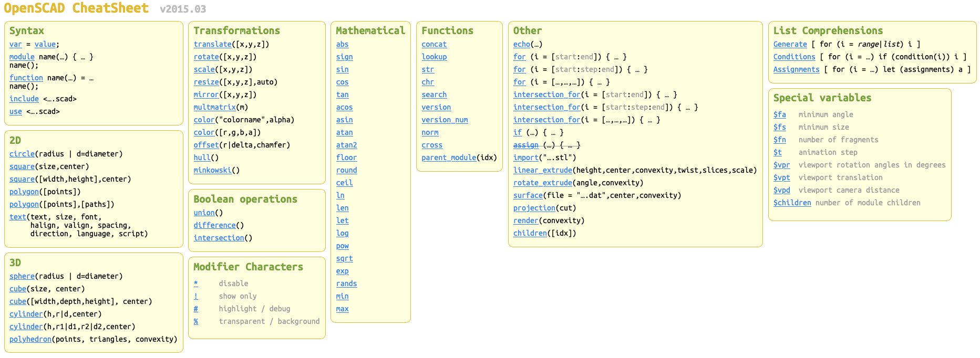The width and height of the screenshot is (980, 358).
Task: Click the linear_extrude link
Action: click(x=542, y=171)
